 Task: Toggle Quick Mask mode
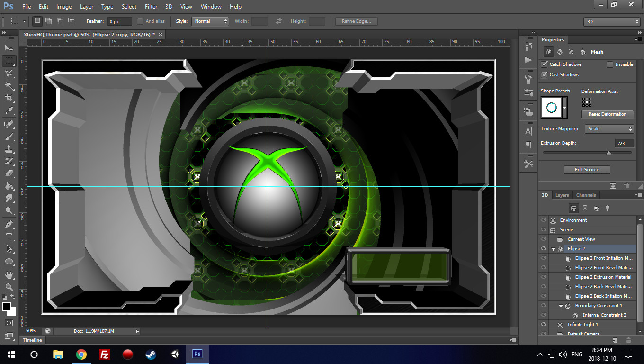tap(9, 323)
